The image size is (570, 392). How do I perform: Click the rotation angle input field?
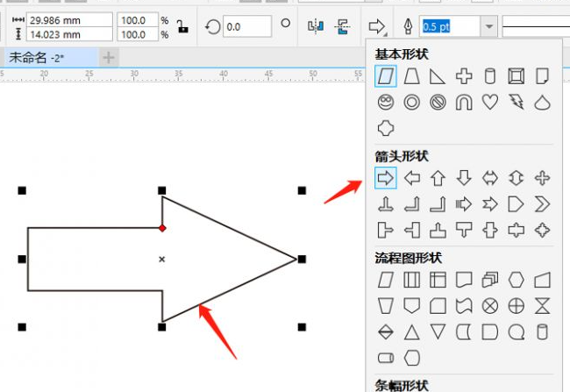(x=246, y=26)
